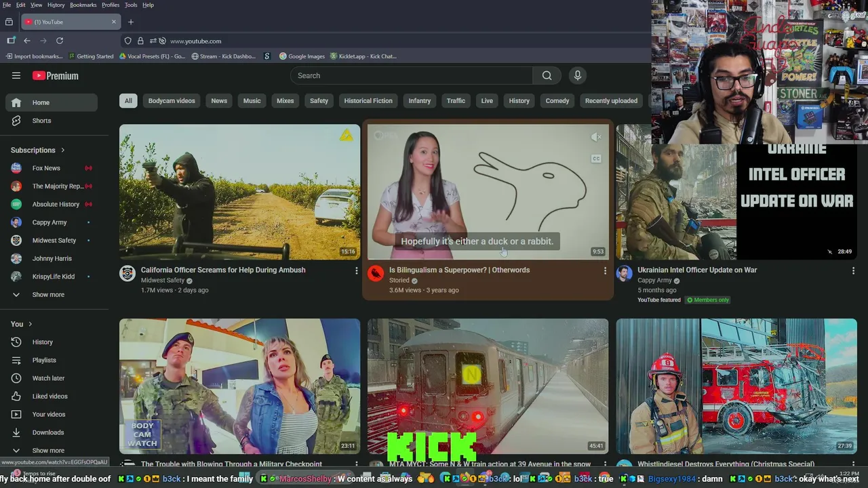Select the Recently uploaded filter chip

(x=611, y=101)
